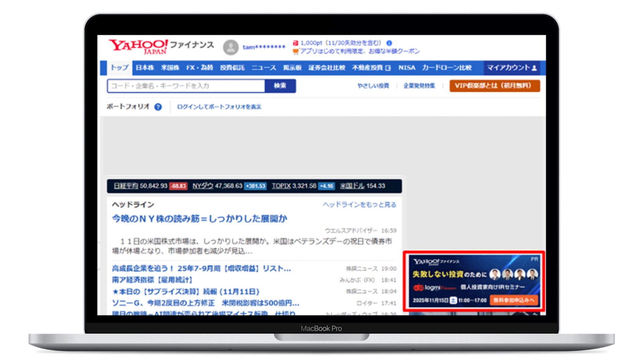Click the user profile avatar icon
Screen dimensions: 644x362
[x=231, y=47]
